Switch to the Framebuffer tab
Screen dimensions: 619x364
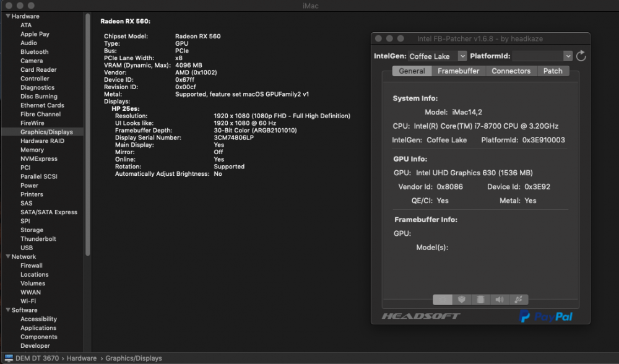click(458, 71)
